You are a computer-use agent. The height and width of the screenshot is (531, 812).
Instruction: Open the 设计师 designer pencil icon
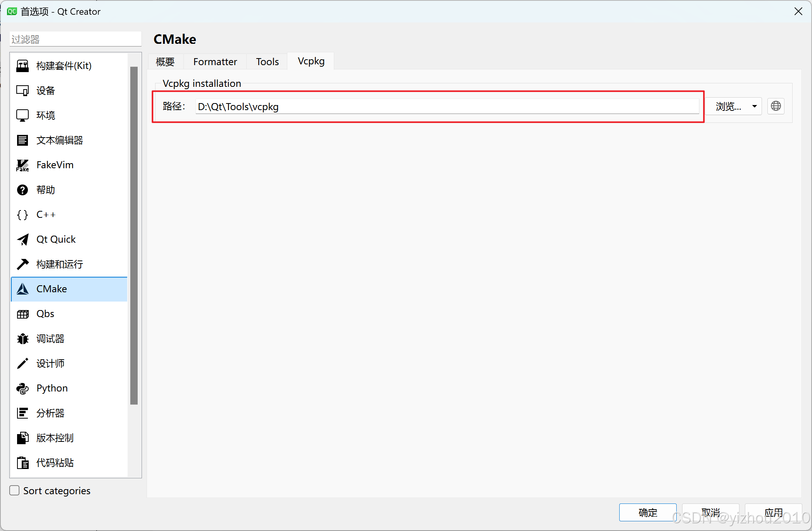[22, 364]
